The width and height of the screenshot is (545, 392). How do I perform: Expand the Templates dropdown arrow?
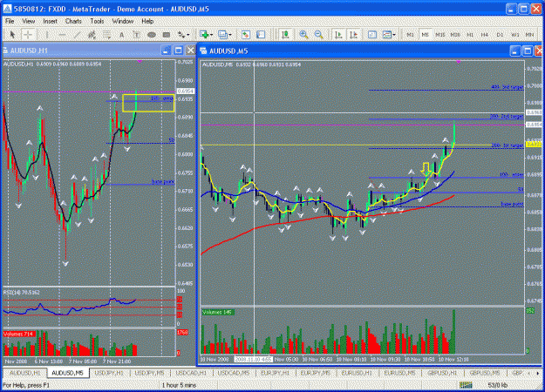coord(394,35)
